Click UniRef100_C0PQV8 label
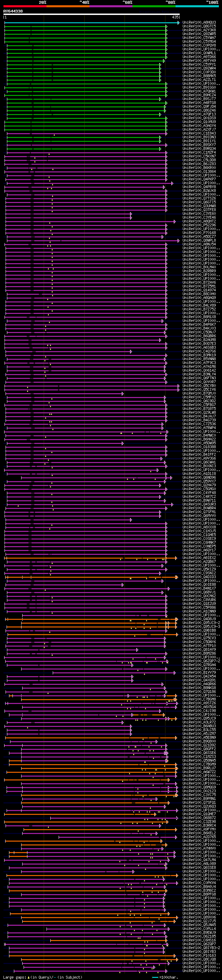Screen dimensions: 222x980 point(199,45)
